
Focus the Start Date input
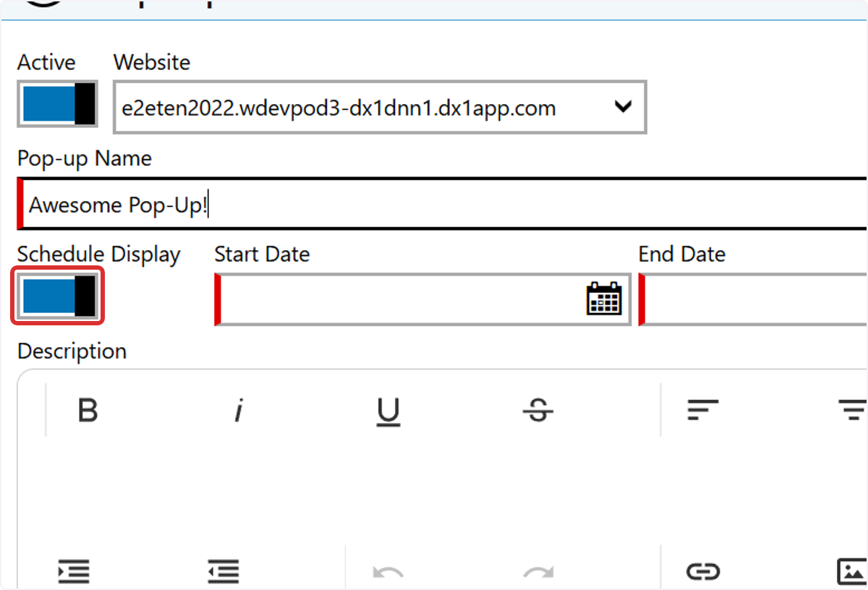(x=422, y=299)
